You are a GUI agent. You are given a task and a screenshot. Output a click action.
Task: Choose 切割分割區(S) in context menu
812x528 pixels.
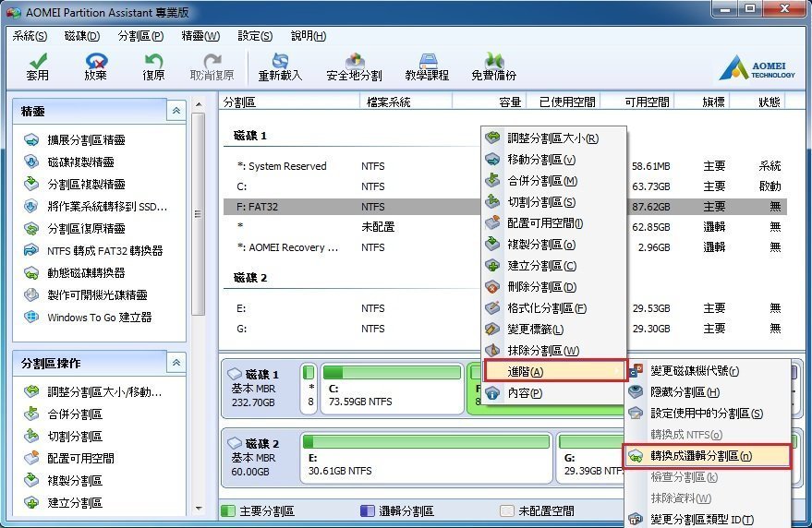point(553,202)
